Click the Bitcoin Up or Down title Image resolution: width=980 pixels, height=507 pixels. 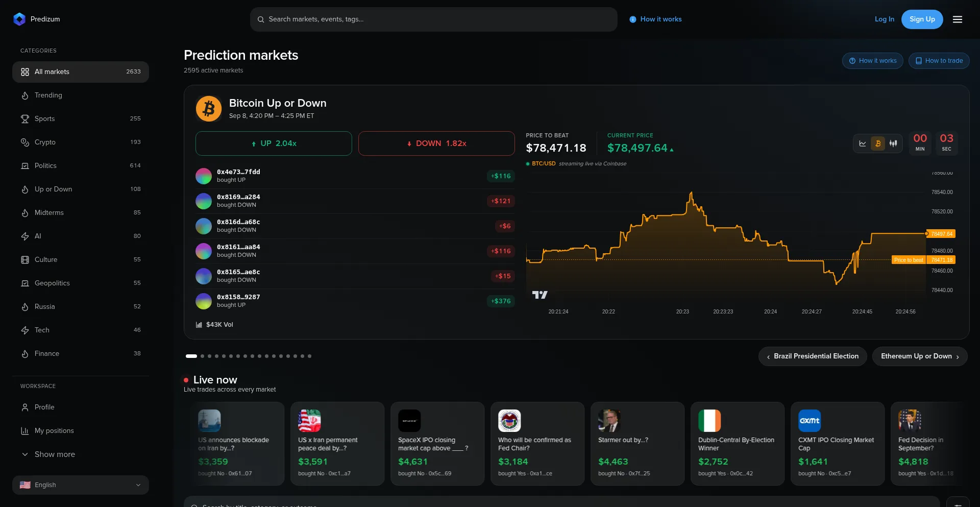point(278,103)
